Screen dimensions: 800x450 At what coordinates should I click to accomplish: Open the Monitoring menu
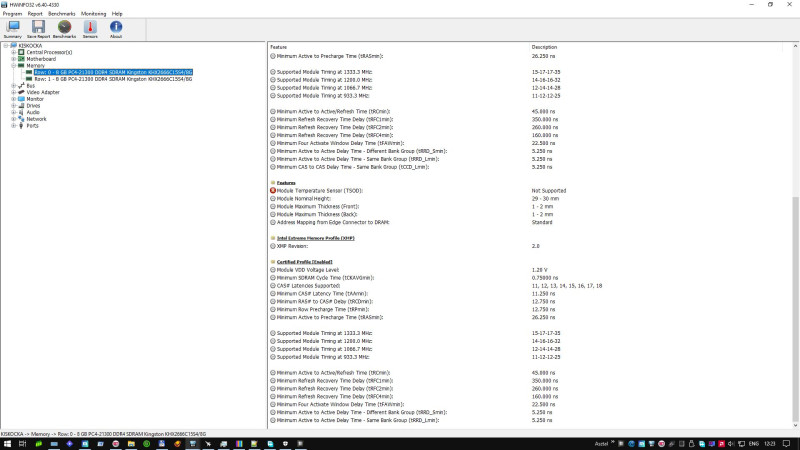click(x=93, y=14)
